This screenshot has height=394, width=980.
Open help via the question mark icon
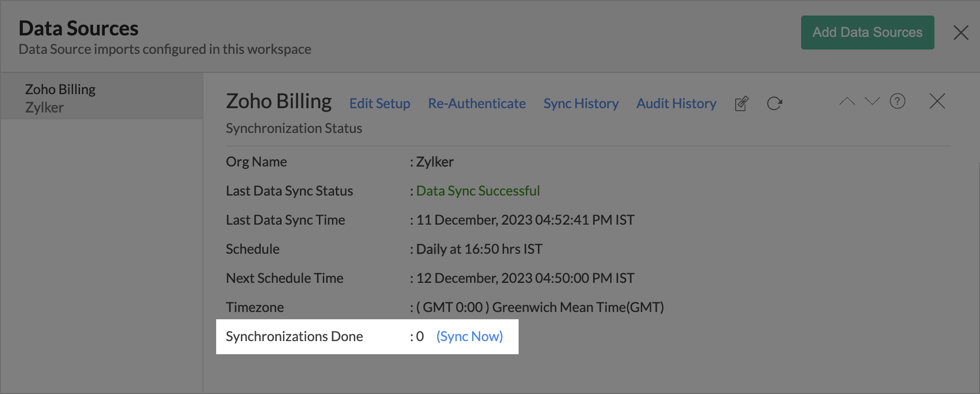point(897,101)
